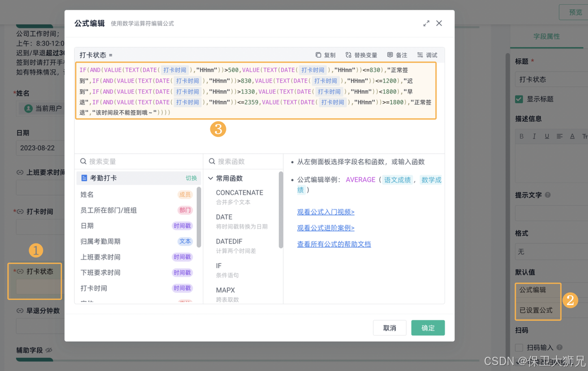Click the 标题 input with 打卡状态

(551, 79)
